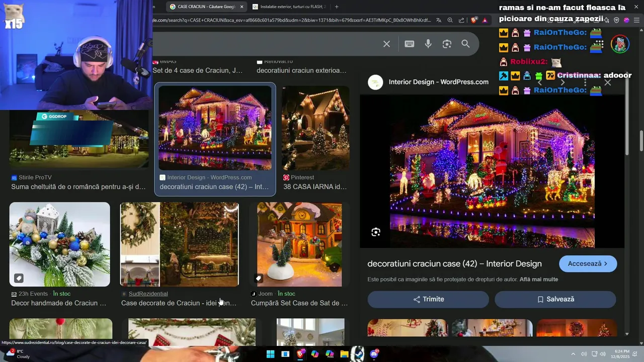This screenshot has height=362, width=644.
Task: Open the Microsoft 365 taskbar app
Action: (x=330, y=354)
